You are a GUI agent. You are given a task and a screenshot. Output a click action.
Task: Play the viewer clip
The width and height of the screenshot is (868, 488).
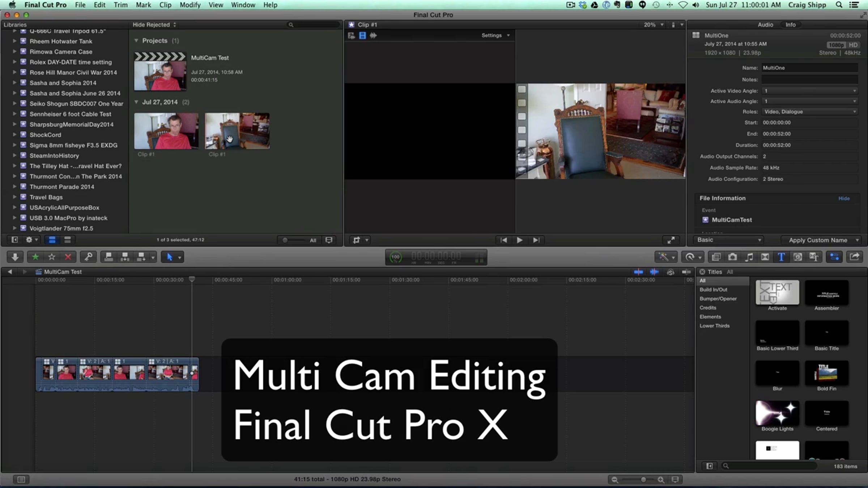click(x=519, y=240)
